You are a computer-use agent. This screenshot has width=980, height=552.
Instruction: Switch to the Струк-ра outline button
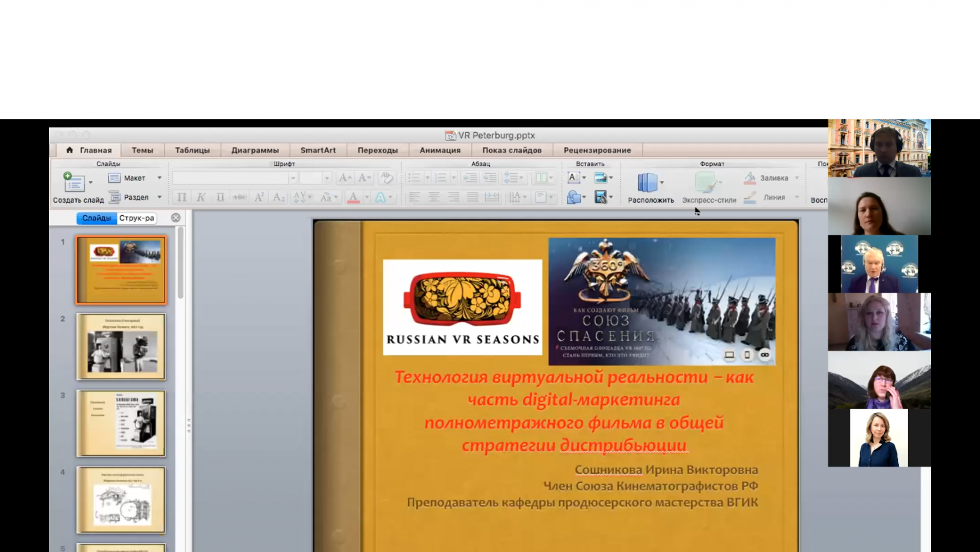click(x=137, y=218)
